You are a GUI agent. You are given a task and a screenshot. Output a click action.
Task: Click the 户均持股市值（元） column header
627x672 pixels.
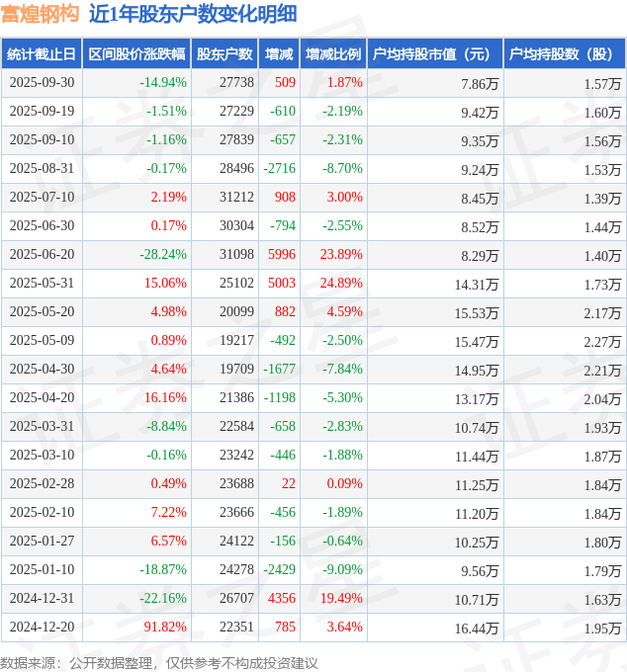coord(434,54)
